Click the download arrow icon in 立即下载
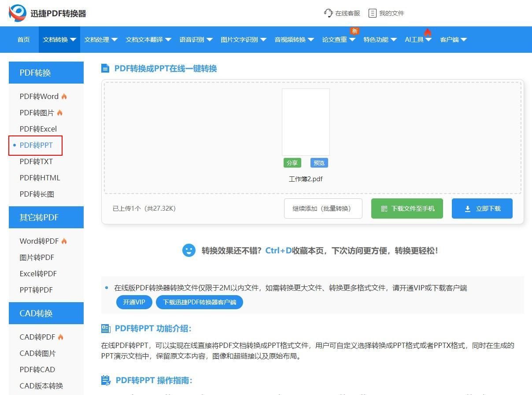Viewport: 532px width, 395px height. pyautogui.click(x=468, y=209)
